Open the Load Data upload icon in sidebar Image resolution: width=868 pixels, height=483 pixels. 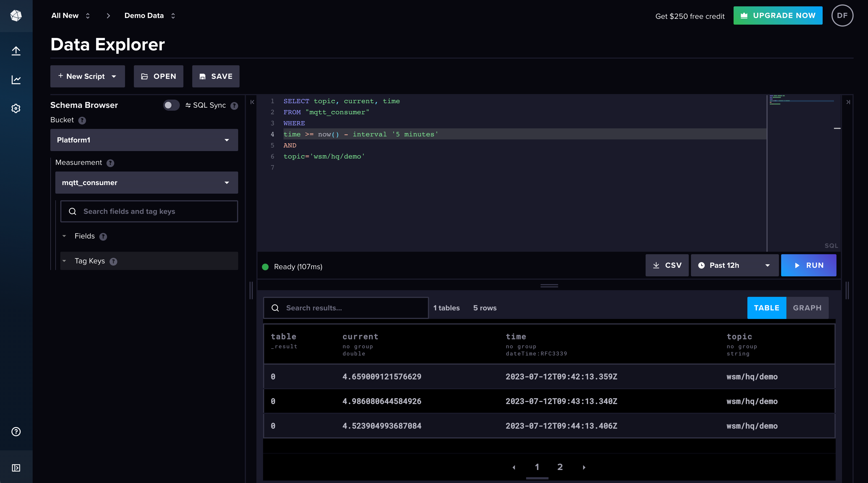coord(16,51)
